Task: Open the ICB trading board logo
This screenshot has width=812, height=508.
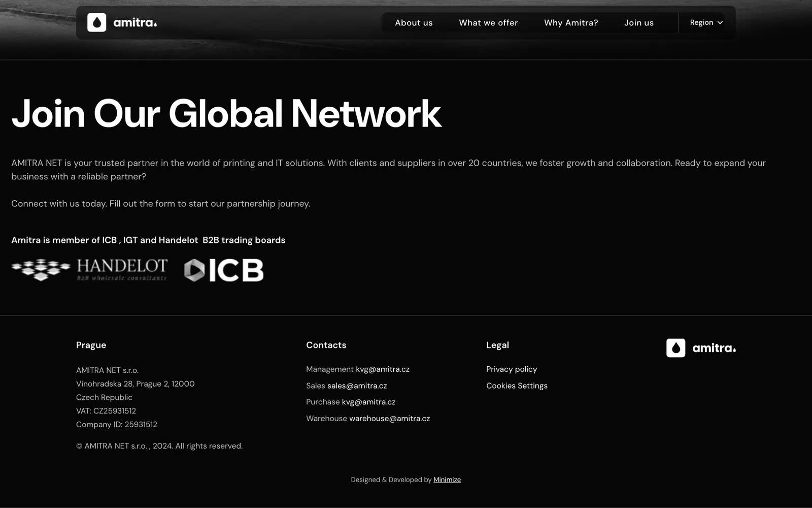Action: (224, 270)
